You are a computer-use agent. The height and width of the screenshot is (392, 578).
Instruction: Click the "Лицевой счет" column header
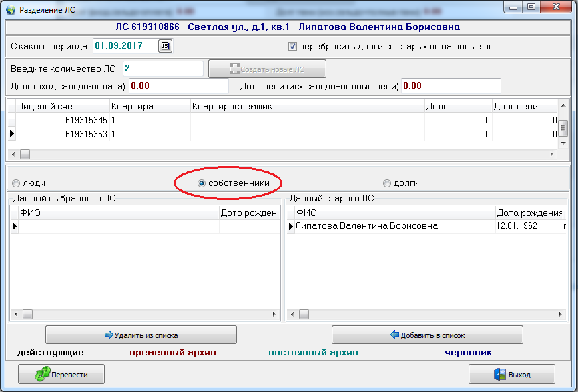(x=62, y=106)
